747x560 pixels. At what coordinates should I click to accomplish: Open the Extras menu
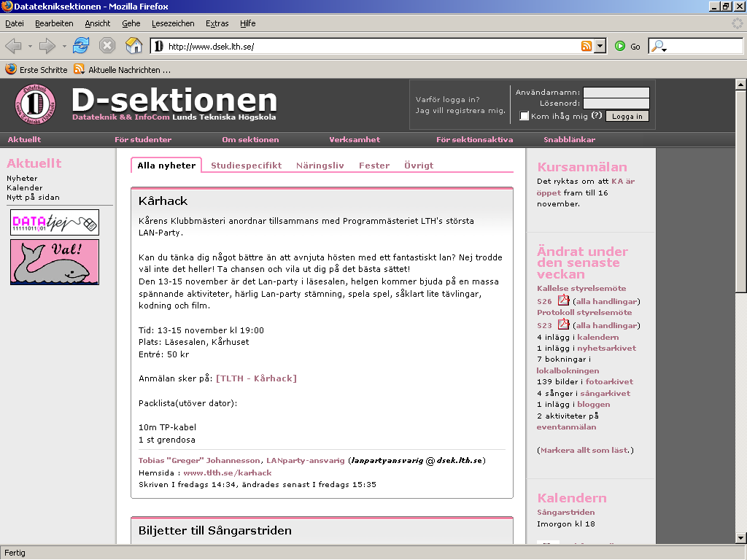(217, 23)
